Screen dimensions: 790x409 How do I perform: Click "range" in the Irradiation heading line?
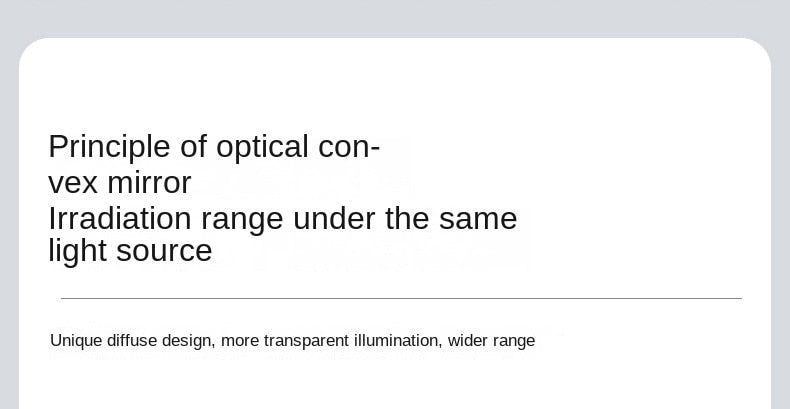[242, 221]
